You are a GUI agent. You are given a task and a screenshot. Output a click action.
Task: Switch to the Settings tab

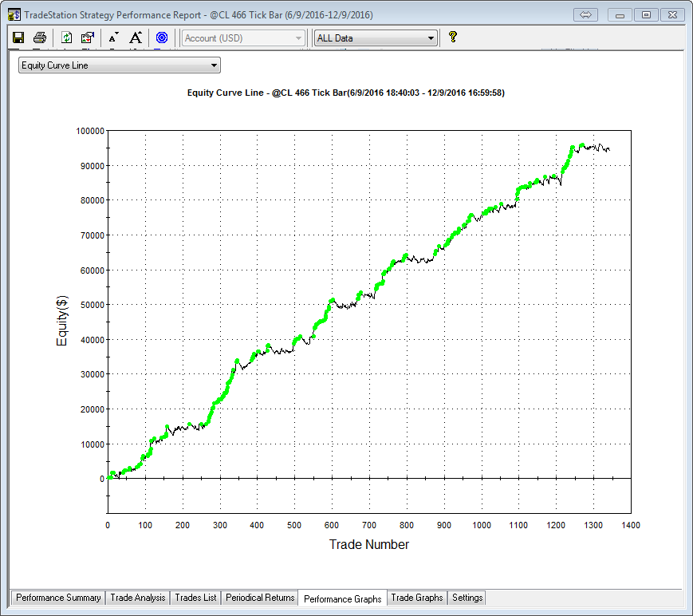(x=467, y=598)
